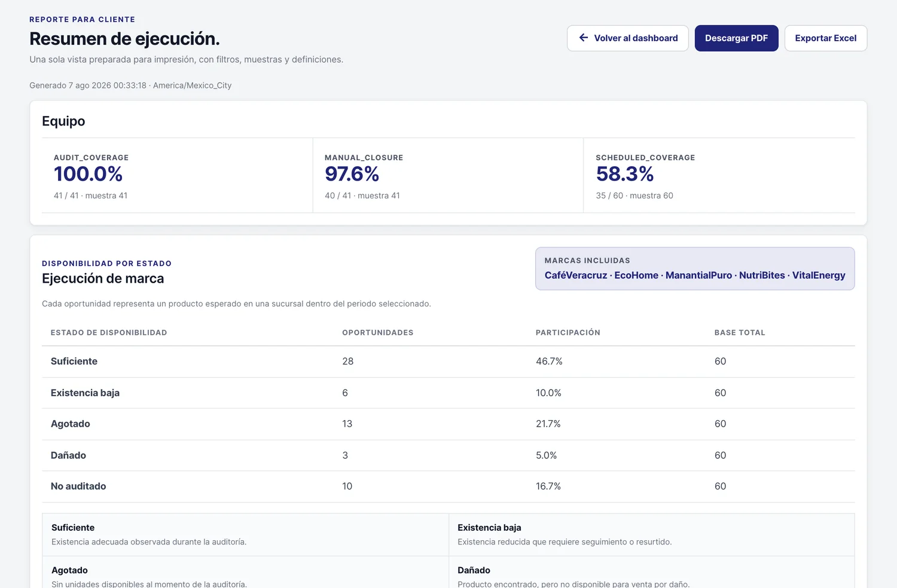The width and height of the screenshot is (897, 588).
Task: Select the SCHEDULED_COVERAGE 58.3% value
Action: click(625, 174)
